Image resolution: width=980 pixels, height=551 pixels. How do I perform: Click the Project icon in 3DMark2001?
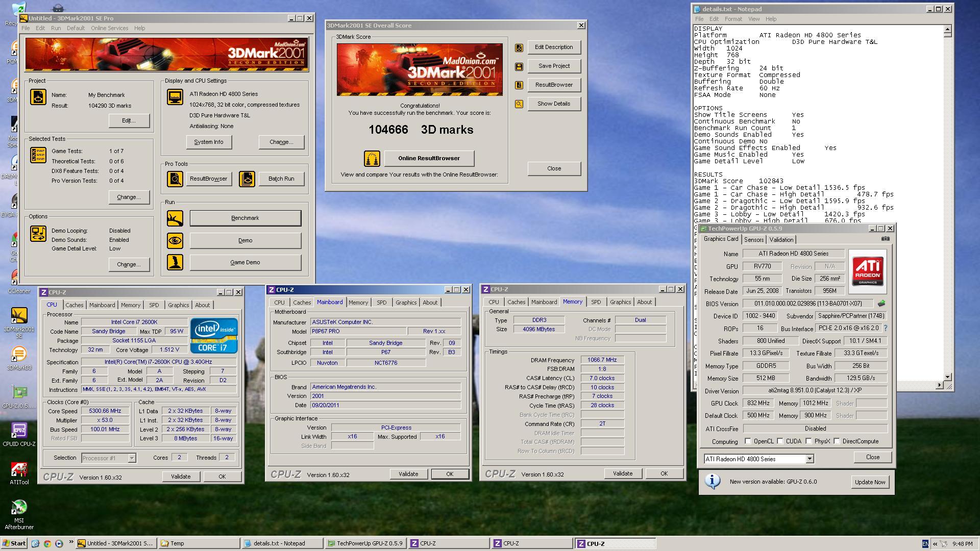tap(38, 97)
